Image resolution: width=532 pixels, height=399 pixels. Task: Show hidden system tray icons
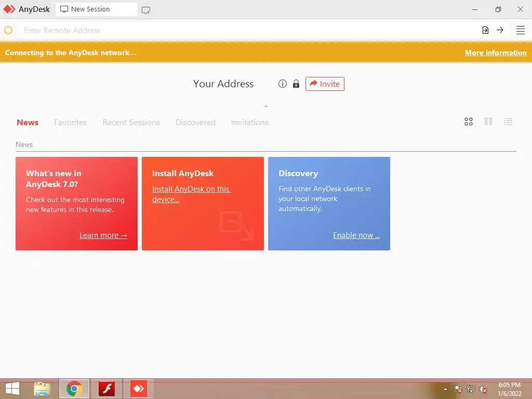[x=445, y=389]
